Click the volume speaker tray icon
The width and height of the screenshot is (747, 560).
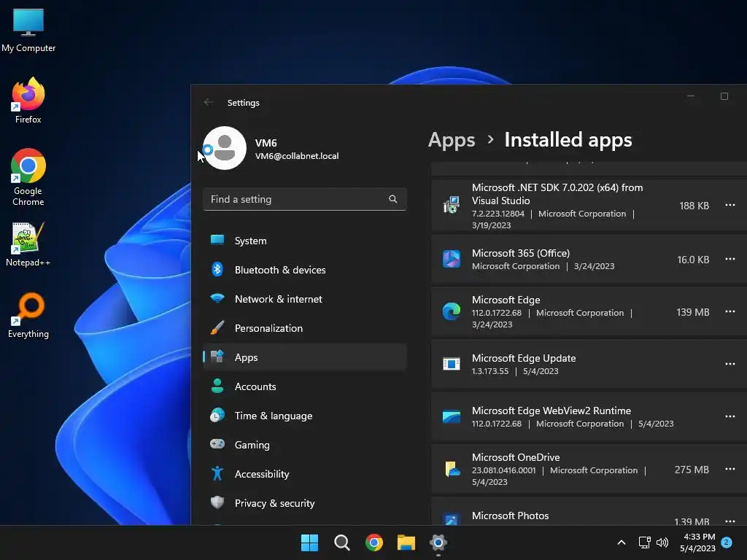662,542
